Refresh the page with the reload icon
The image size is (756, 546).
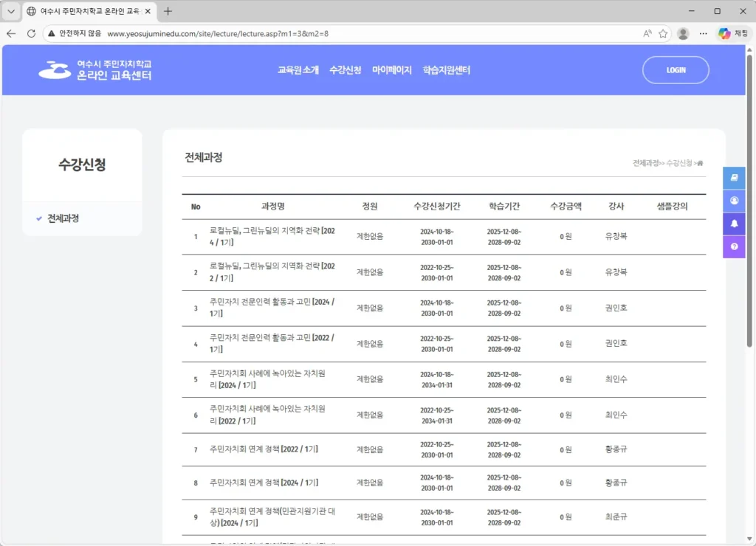pyautogui.click(x=31, y=33)
